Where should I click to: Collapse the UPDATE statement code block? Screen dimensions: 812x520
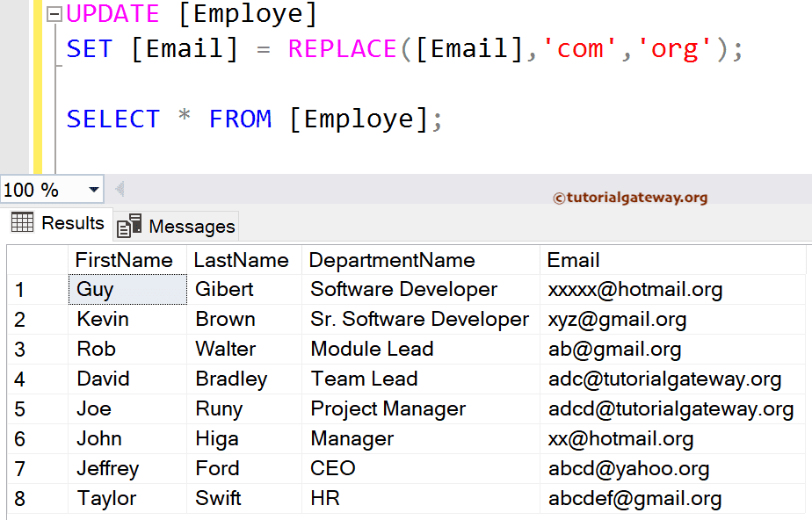[54, 15]
